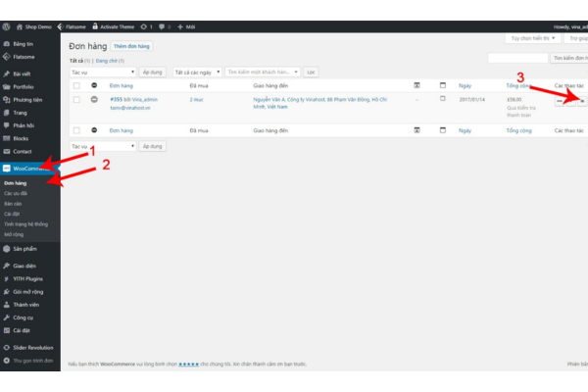
Task: Open the updates indicator showing 1
Action: 146,26
